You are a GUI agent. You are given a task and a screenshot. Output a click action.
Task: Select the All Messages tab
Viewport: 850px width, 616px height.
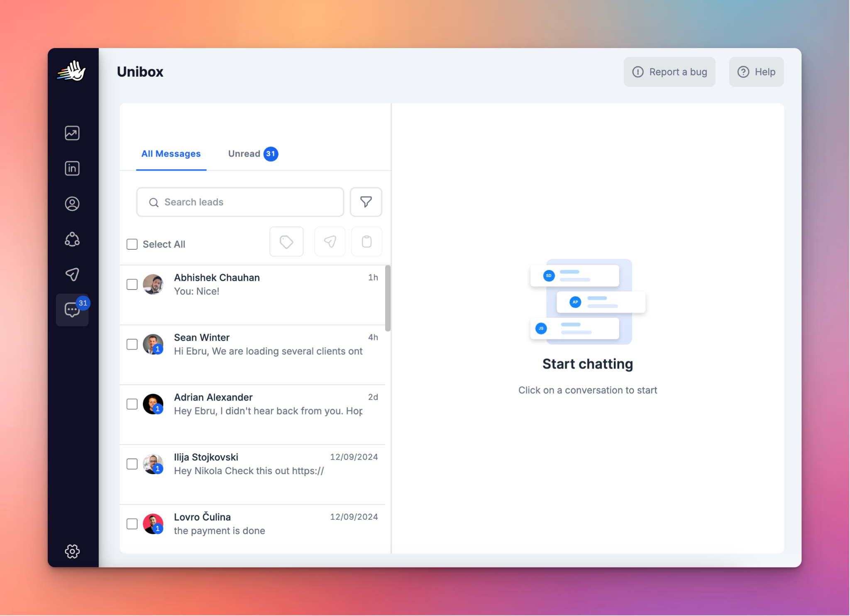click(x=171, y=154)
